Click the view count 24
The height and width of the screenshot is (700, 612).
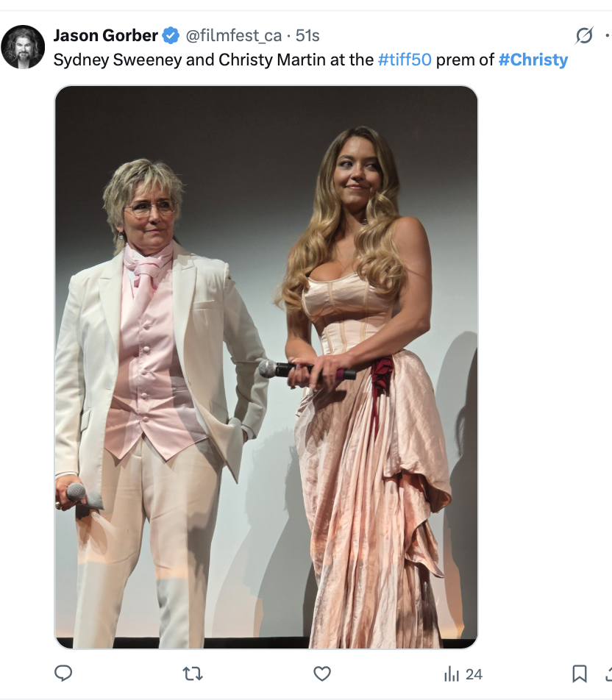(x=474, y=674)
